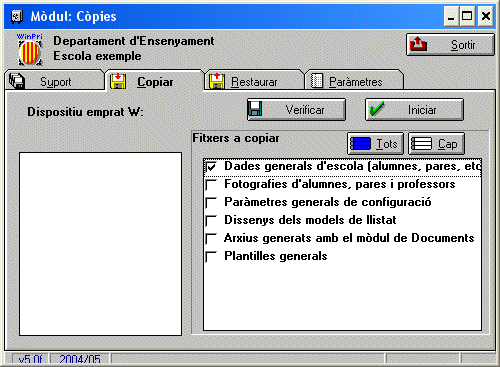
Task: Click the 'Departament d'Ensenyament' text
Action: [134, 41]
